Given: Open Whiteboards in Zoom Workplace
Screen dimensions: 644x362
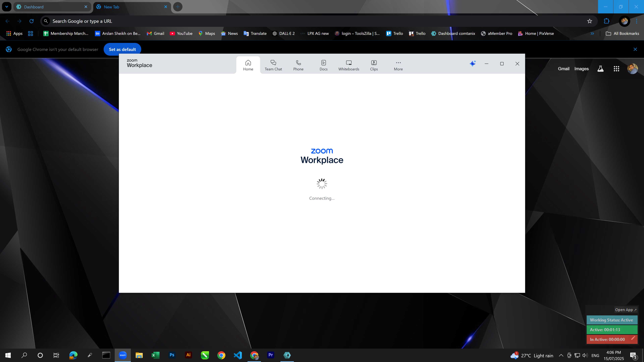Looking at the screenshot, I should coord(349,65).
